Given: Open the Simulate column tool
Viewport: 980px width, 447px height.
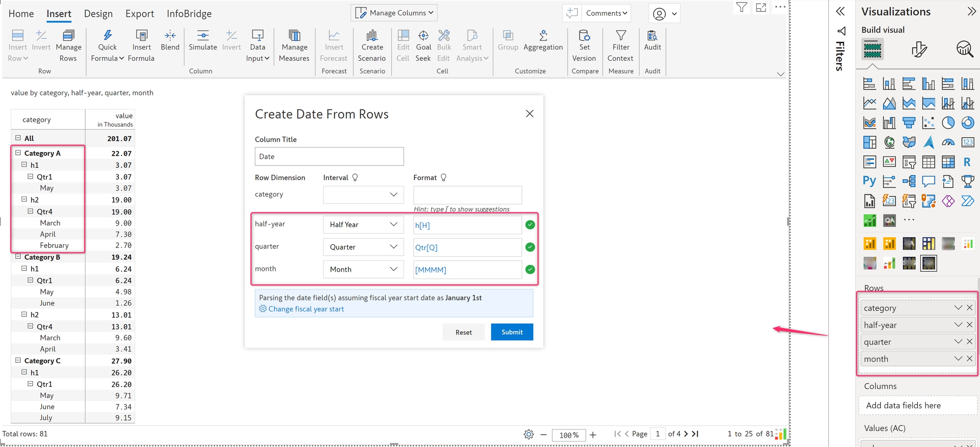Looking at the screenshot, I should point(203,36).
